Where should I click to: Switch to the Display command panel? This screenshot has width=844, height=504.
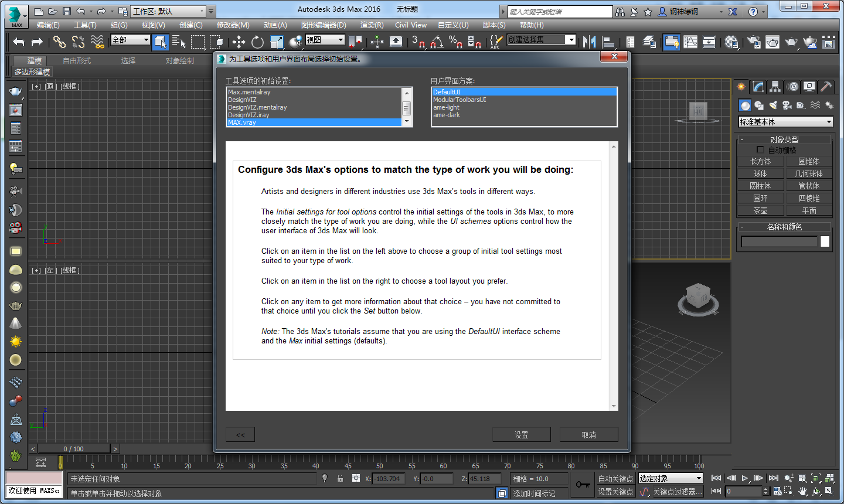click(809, 87)
